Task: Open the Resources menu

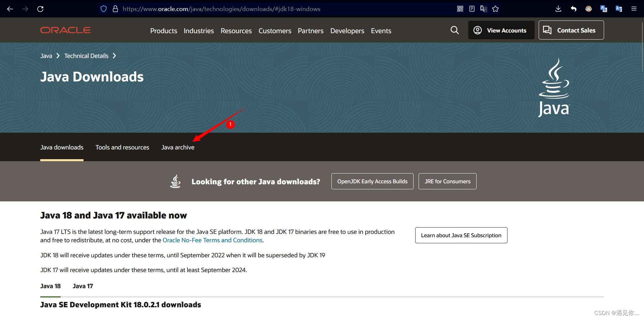Action: (236, 31)
